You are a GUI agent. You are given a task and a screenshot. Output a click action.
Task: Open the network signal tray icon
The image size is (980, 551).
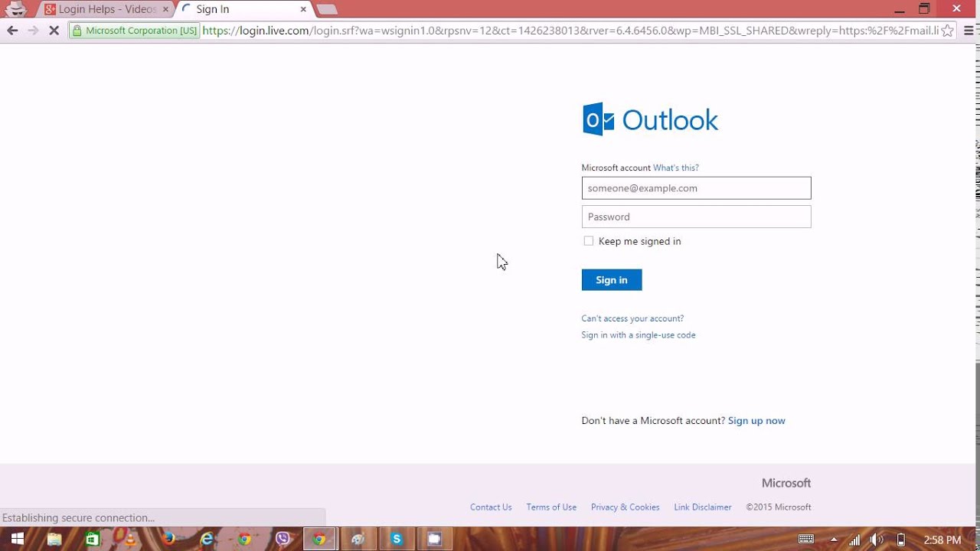pos(854,539)
